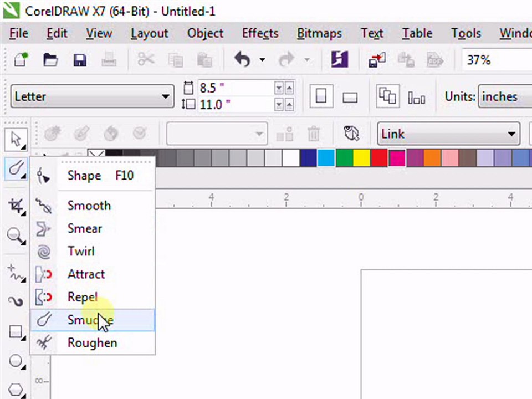Save the document with floppy icon
Screen dimensions: 532x399
tap(80, 60)
